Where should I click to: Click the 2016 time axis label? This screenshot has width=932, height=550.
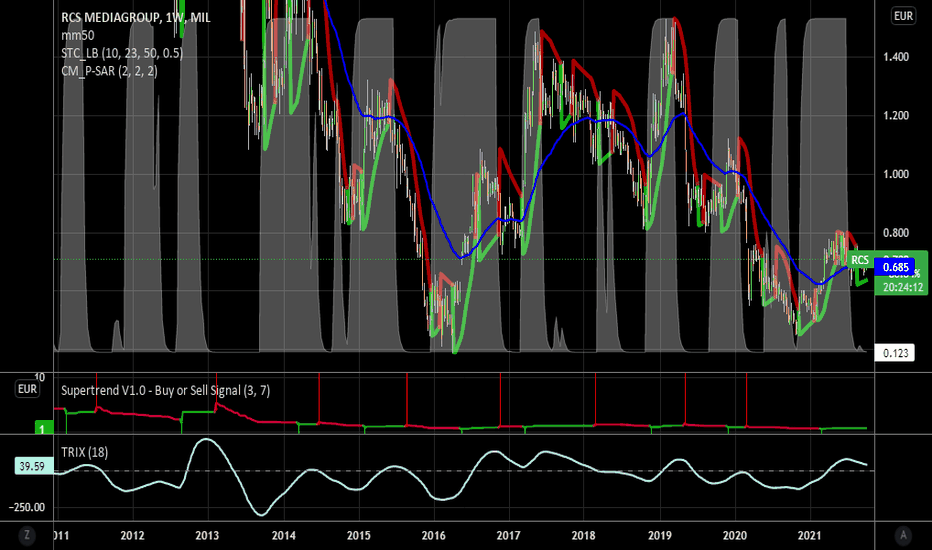coord(433,536)
